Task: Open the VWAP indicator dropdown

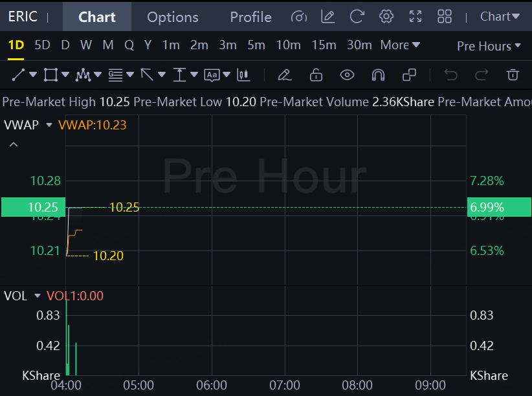Action: coord(49,126)
